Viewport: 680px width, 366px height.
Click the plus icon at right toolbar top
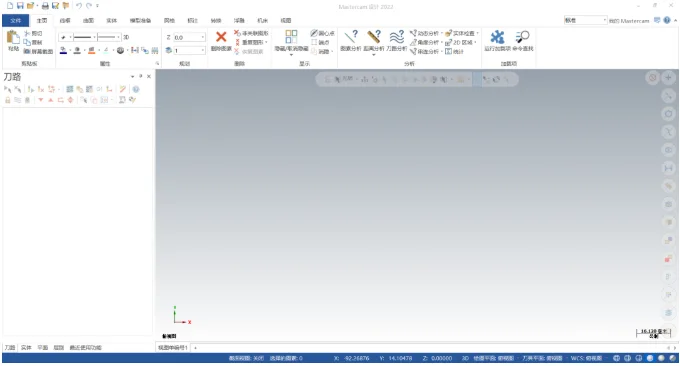pyautogui.click(x=668, y=78)
